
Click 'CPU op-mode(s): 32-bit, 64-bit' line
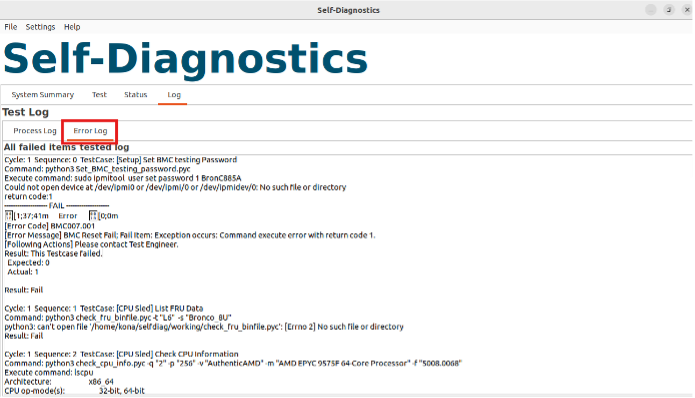(x=74, y=391)
